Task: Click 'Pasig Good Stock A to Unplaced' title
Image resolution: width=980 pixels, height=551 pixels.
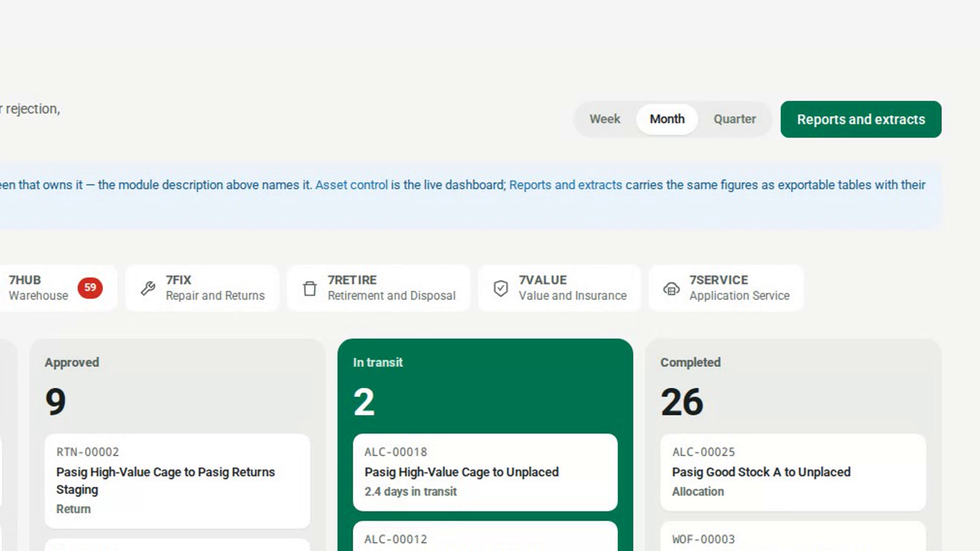Action: click(761, 472)
